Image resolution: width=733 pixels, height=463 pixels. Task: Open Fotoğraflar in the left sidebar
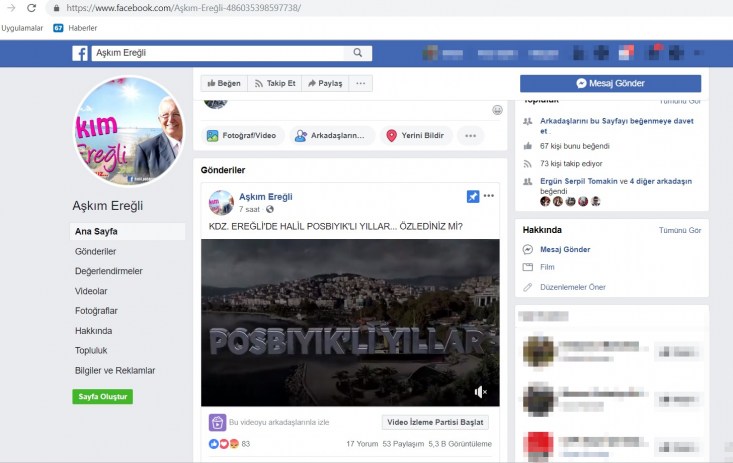96,311
